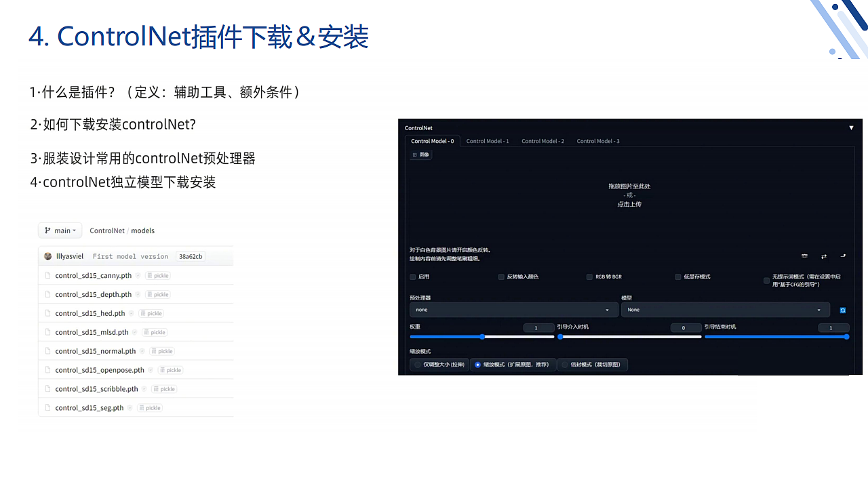This screenshot has width=868, height=488.
Task: Adjust the 权重 weight slider
Action: click(x=482, y=336)
